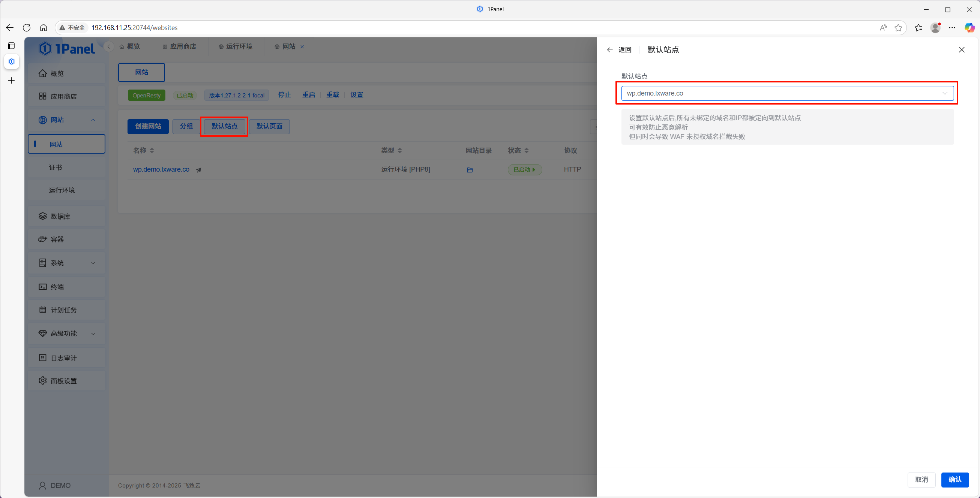The width and height of the screenshot is (980, 498).
Task: Open the tab actions menu icon
Action: [11, 46]
